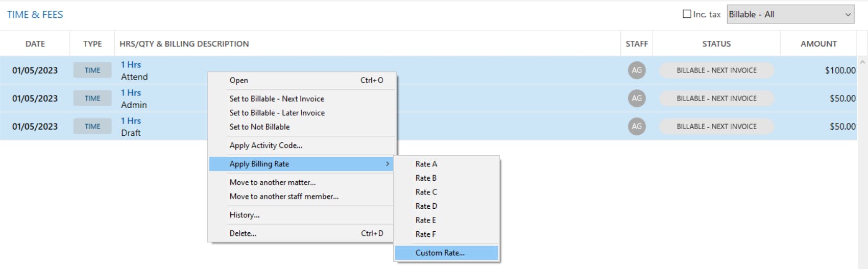Enable the Inc. tax checkbox
Viewport: 868px width, 269px height.
coord(687,14)
